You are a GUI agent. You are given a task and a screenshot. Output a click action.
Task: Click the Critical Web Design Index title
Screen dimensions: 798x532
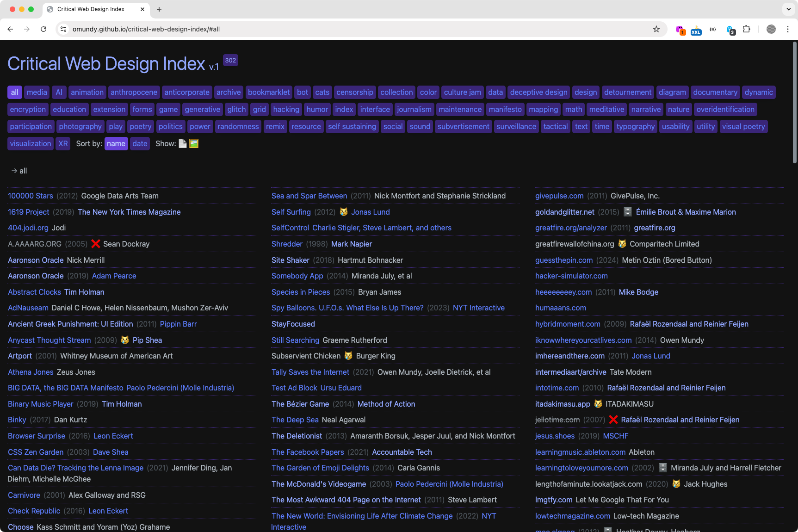tap(106, 64)
